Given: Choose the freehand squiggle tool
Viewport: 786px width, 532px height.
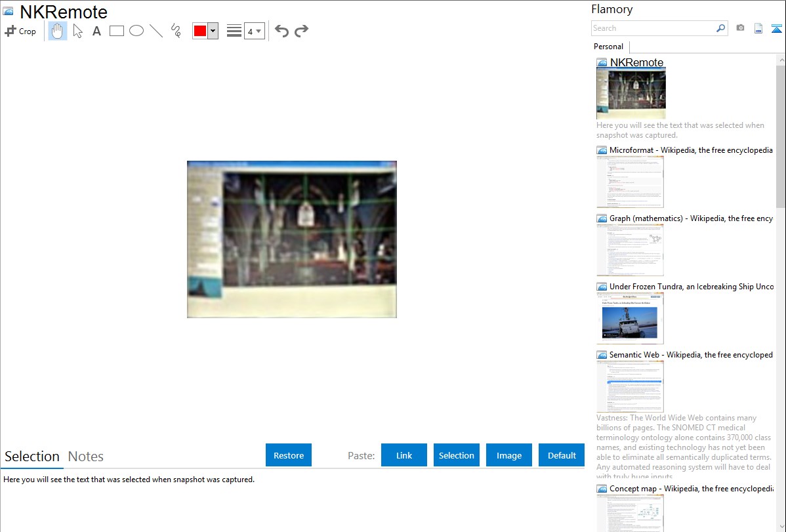Looking at the screenshot, I should point(176,31).
